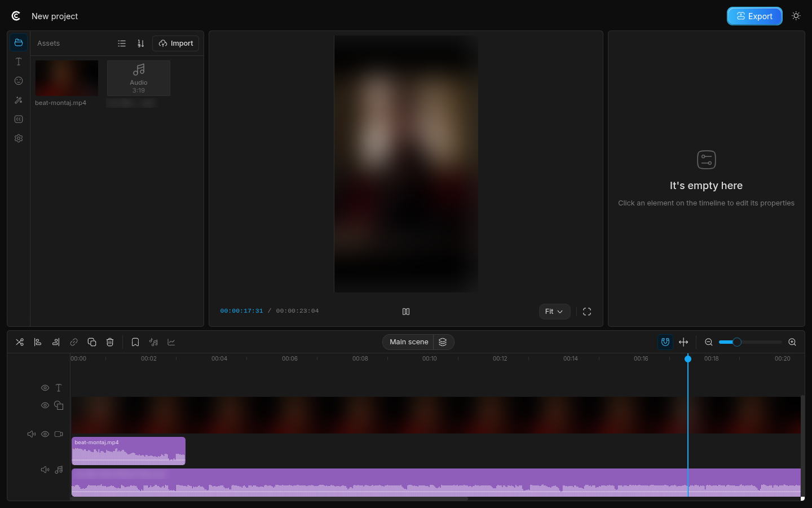The image size is (812, 508).
Task: Open the scenes layers dropdown
Action: click(x=443, y=342)
